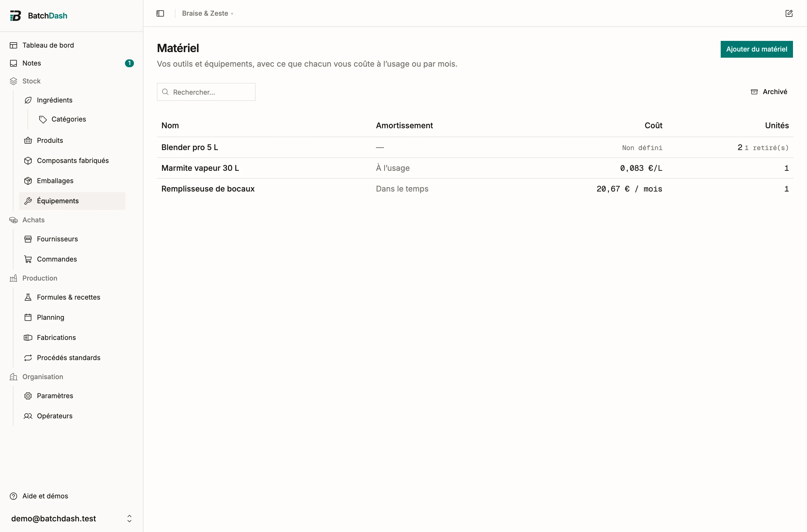Screen dimensions: 807x532
Task: Toggle the sidebar panel icon
Action: click(x=160, y=13)
